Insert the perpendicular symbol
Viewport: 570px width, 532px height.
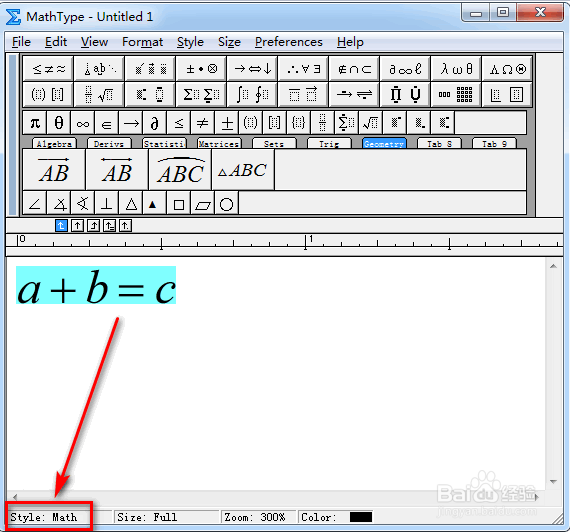[107, 204]
